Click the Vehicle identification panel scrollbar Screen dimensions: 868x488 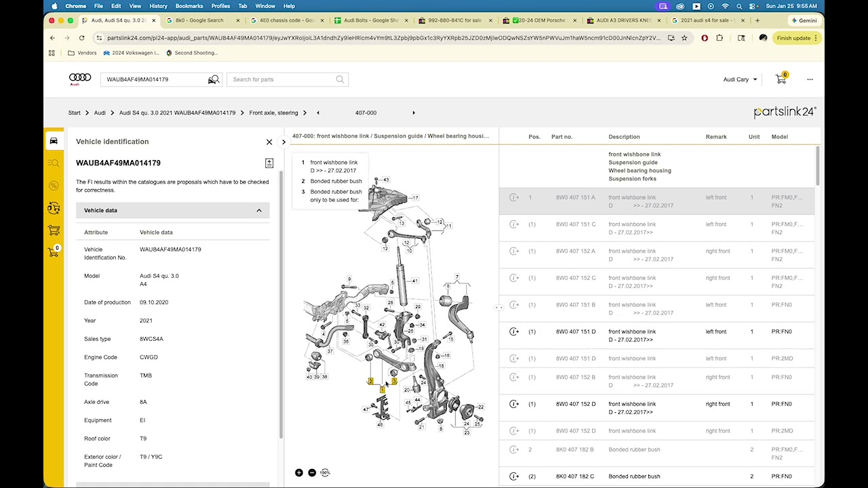click(x=280, y=303)
